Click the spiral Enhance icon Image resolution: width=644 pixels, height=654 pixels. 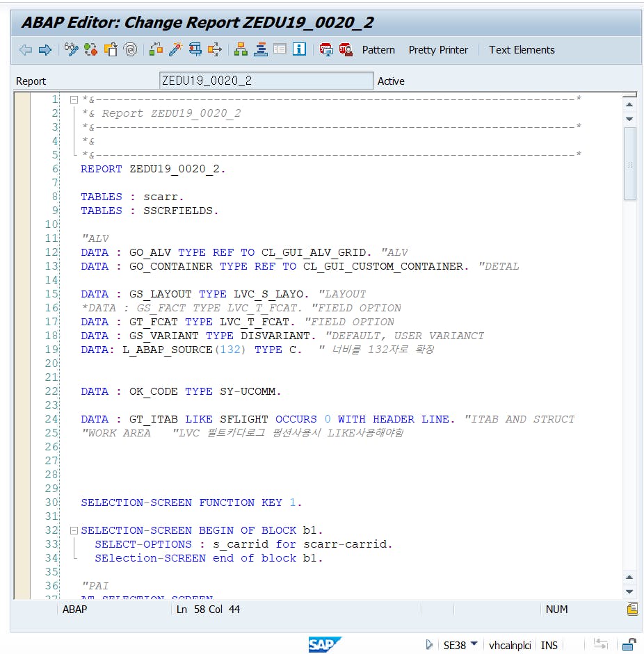point(131,49)
